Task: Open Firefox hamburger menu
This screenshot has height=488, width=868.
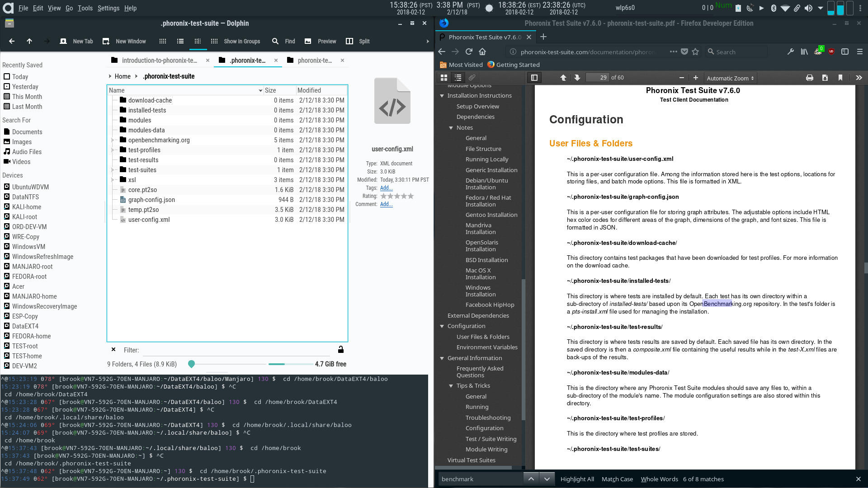Action: (860, 52)
